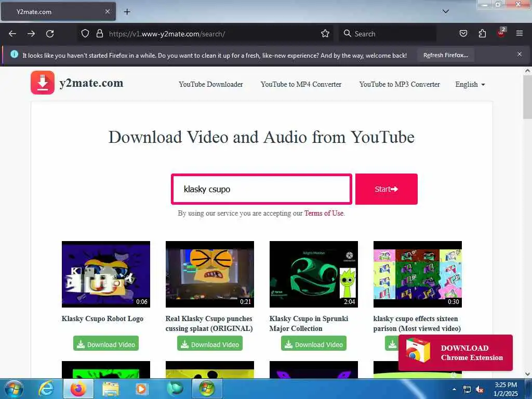
Task: Open YouTube to MP3 Converter page
Action: [x=400, y=84]
